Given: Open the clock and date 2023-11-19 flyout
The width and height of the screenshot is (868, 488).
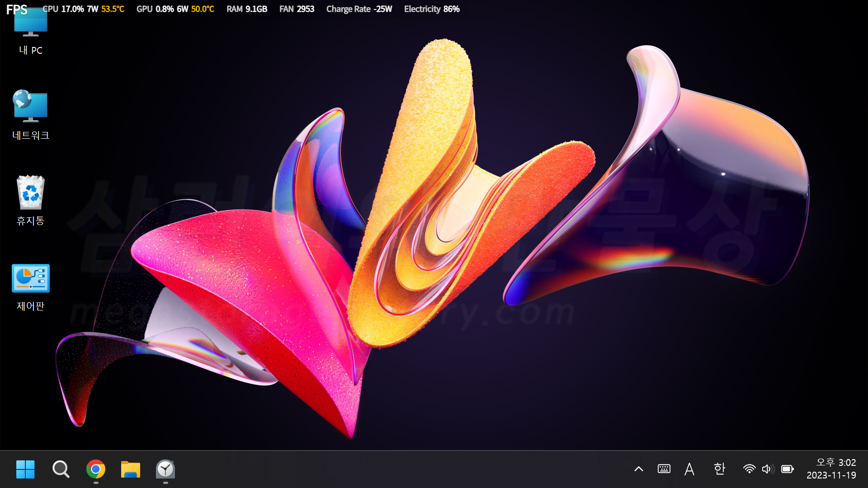Looking at the screenshot, I should click(831, 469).
